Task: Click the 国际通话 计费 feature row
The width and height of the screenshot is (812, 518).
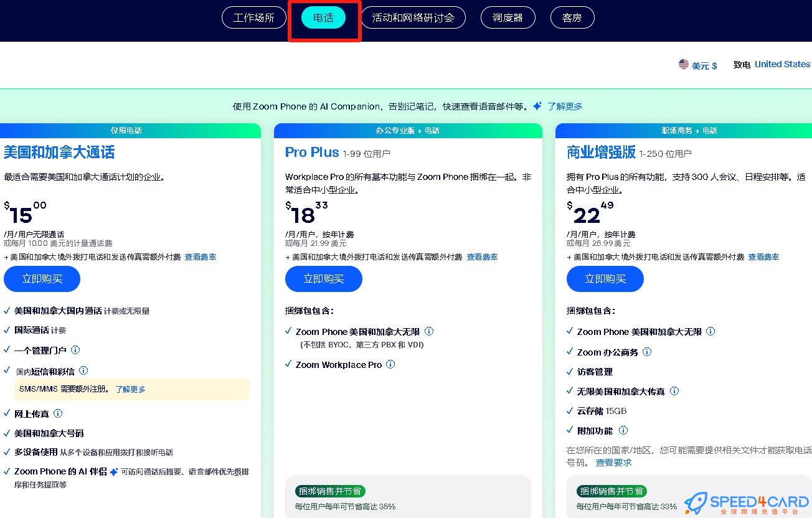Action: (35, 330)
